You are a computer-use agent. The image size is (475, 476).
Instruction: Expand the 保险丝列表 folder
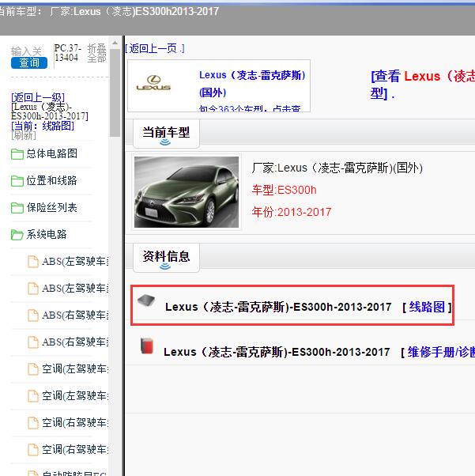tap(51, 208)
